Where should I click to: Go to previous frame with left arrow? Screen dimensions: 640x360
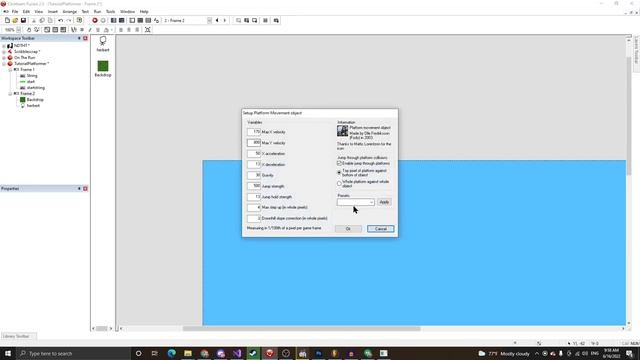coord(217,20)
